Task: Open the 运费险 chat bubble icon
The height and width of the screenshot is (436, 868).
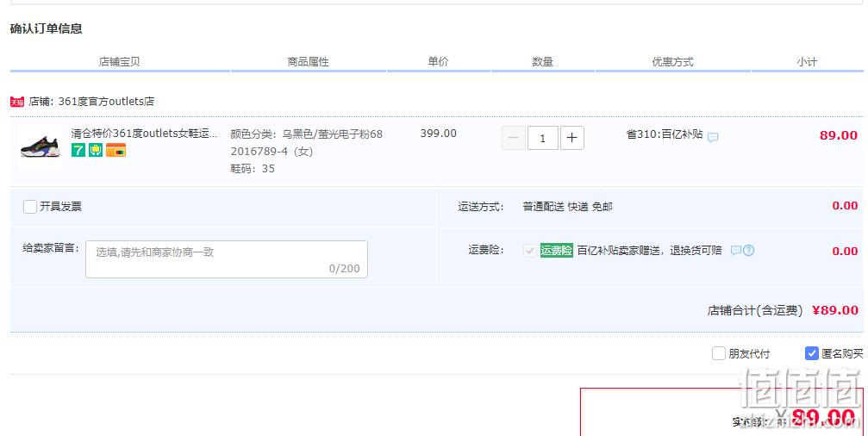Action: coord(736,251)
